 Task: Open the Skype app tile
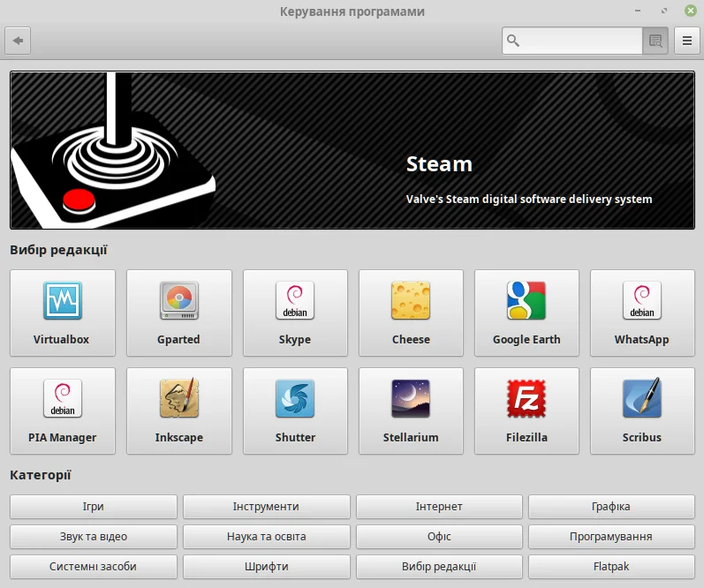coord(295,313)
